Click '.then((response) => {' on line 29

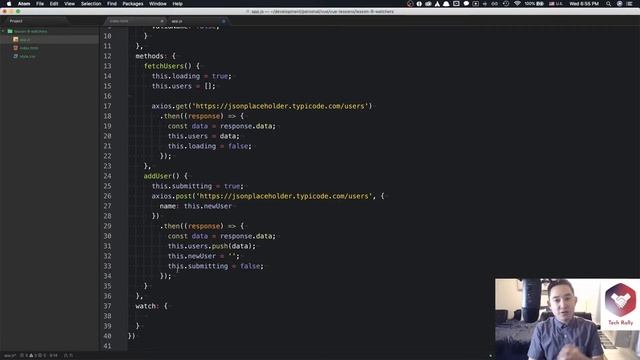(202, 226)
